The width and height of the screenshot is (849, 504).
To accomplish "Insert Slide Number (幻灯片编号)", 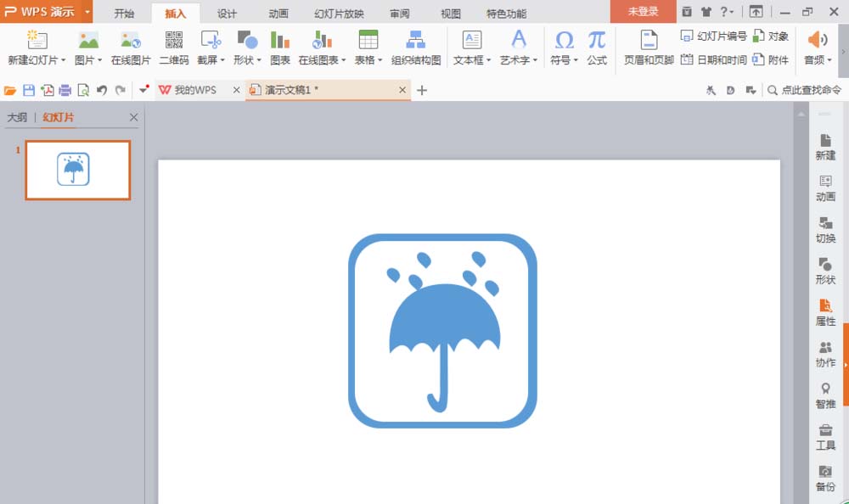I will tap(713, 36).
